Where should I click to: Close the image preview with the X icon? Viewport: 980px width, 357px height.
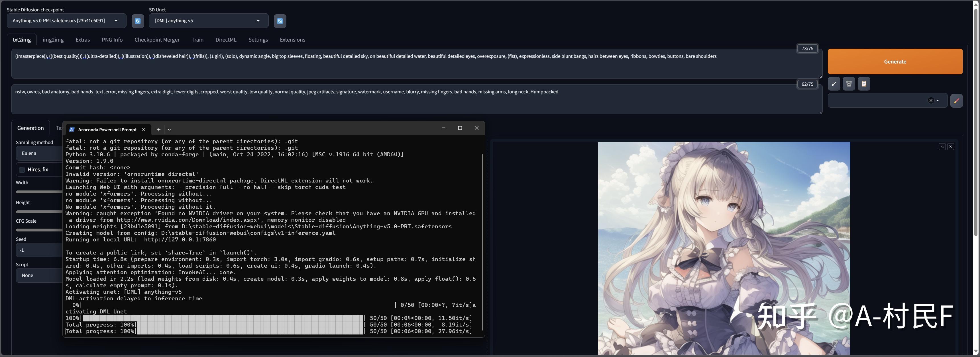point(951,146)
